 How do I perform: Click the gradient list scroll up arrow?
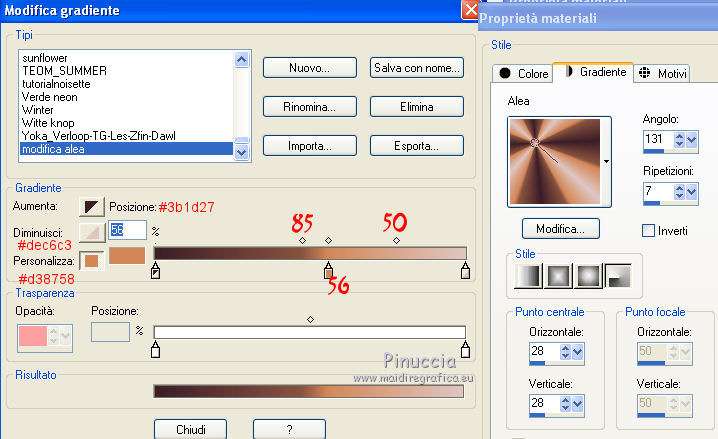pos(241,59)
